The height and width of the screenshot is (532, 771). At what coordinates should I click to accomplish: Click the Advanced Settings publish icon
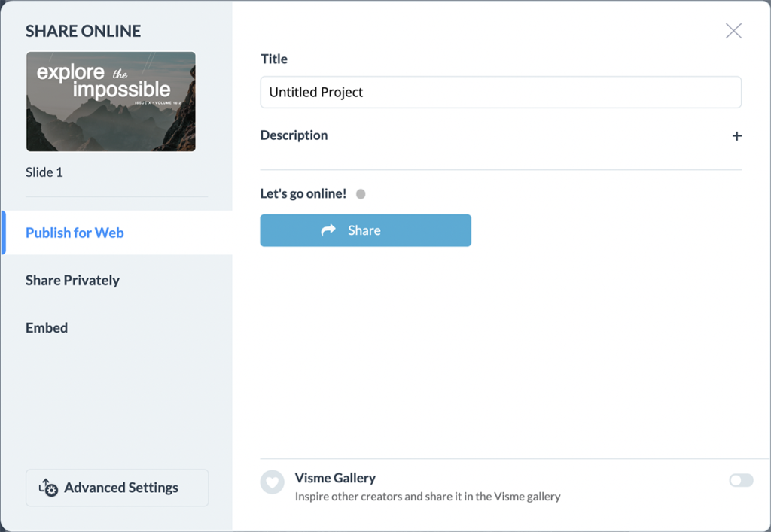click(47, 488)
